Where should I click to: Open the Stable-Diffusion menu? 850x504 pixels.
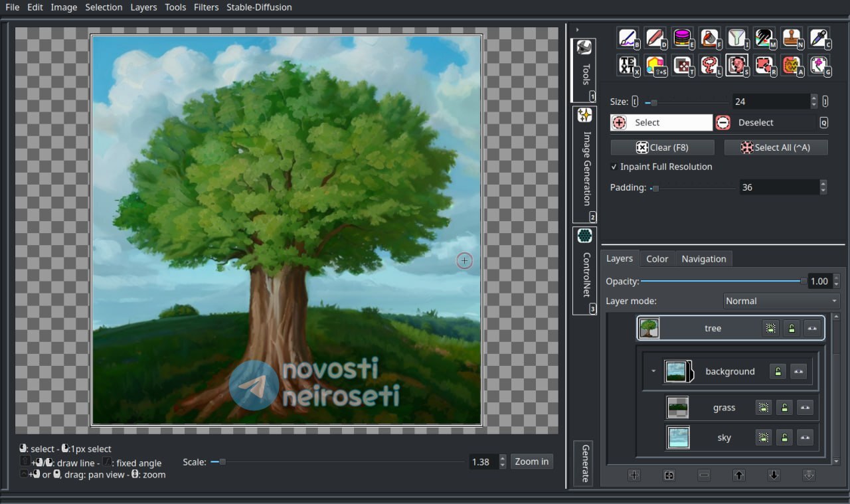pyautogui.click(x=259, y=7)
